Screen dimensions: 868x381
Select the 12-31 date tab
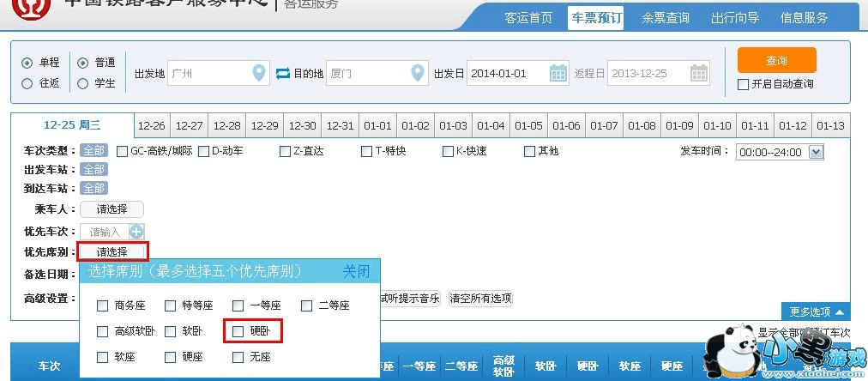(340, 126)
